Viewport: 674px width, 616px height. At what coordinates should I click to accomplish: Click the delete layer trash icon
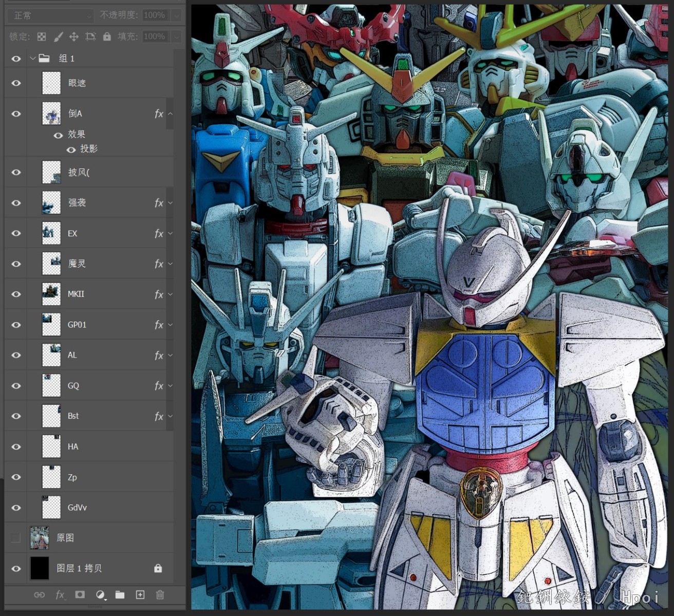(160, 595)
